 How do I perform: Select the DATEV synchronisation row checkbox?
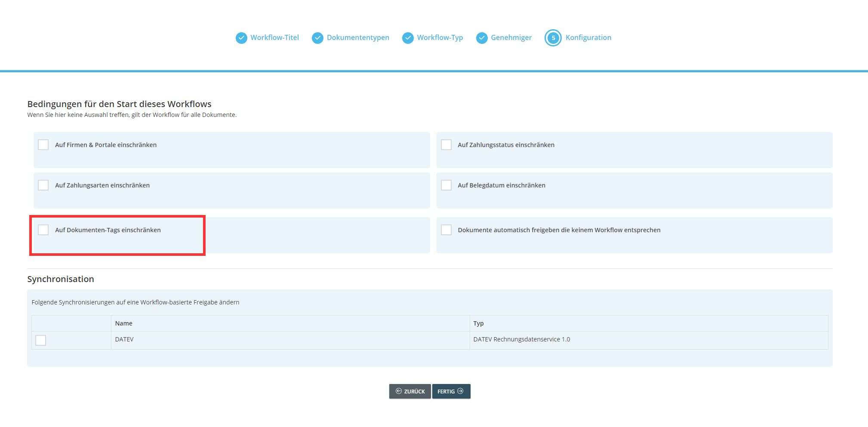pos(40,340)
